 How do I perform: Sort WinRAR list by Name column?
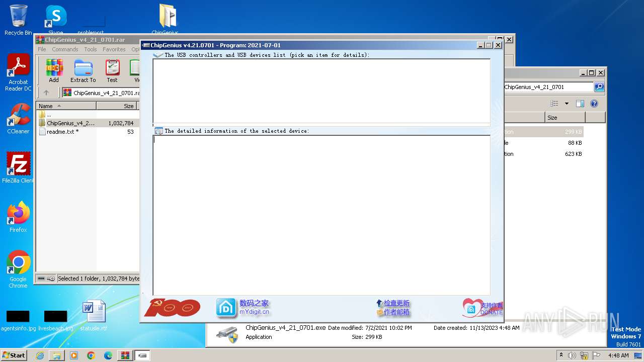66,106
